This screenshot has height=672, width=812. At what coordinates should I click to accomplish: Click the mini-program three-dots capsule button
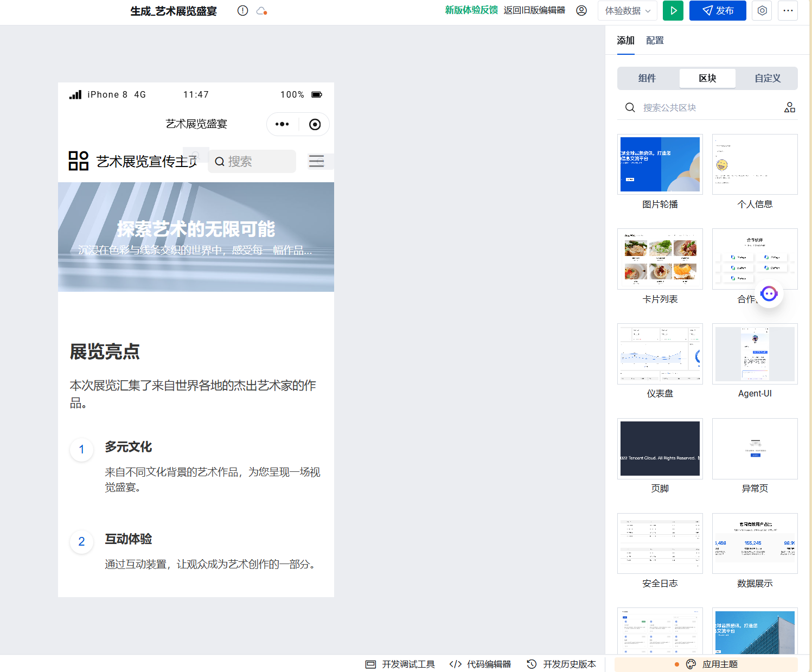pos(282,124)
